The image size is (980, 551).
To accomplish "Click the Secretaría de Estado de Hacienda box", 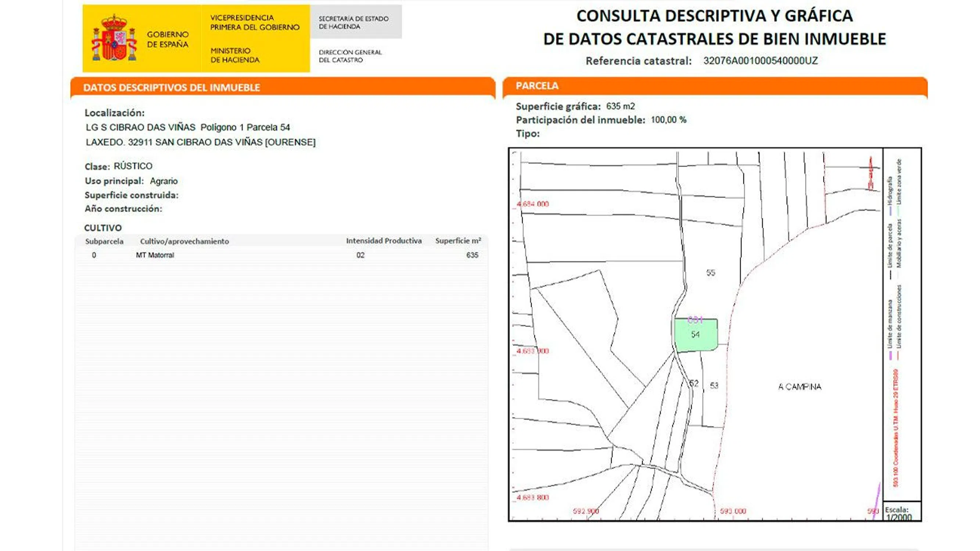I will click(x=356, y=22).
